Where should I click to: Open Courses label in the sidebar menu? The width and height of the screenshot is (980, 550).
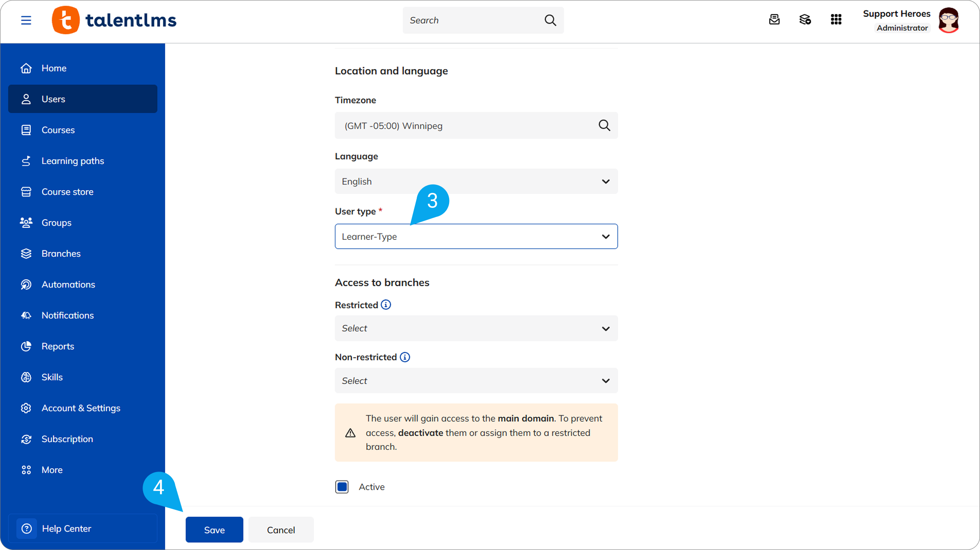(x=58, y=130)
